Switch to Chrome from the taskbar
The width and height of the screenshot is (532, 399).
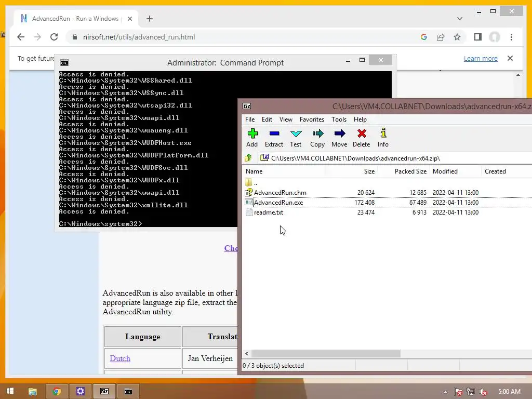pos(57,392)
